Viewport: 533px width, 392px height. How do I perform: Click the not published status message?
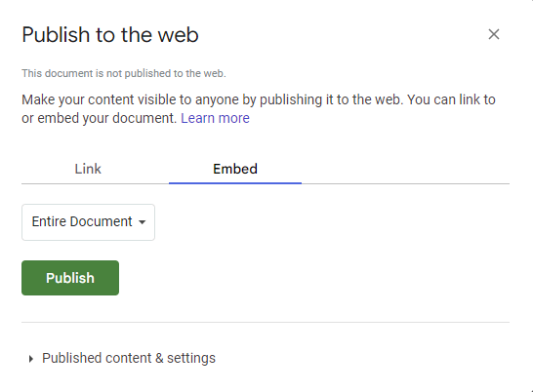(x=124, y=73)
